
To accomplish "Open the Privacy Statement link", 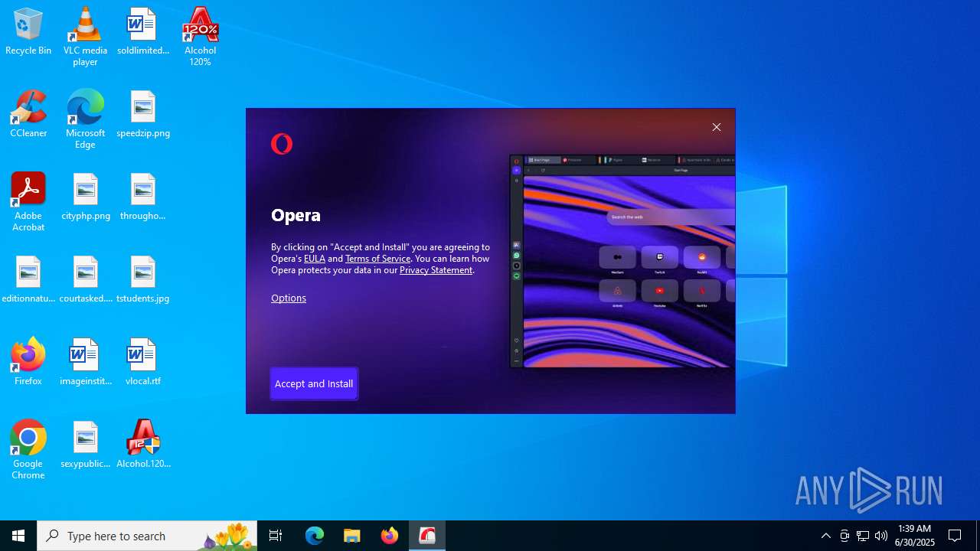I will pos(436,269).
